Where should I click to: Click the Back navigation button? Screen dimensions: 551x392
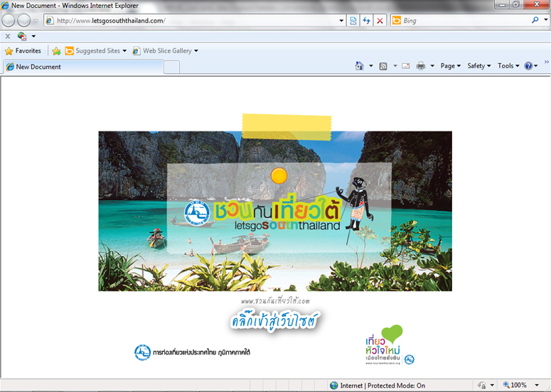coord(9,21)
